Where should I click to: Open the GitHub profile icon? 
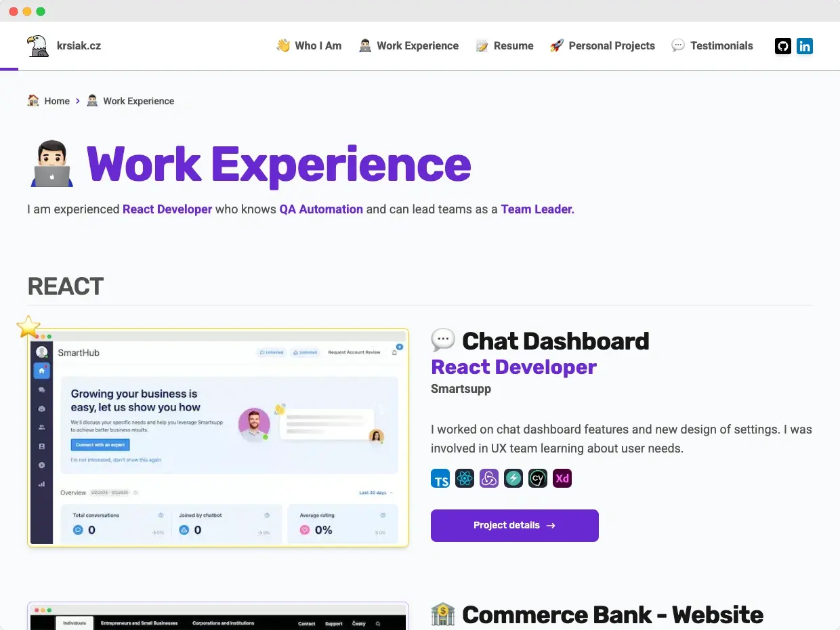[783, 46]
